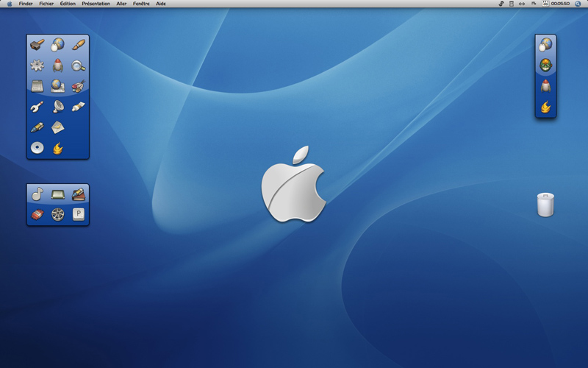This screenshot has width=588, height=368.
Task: Open the calculator icon
Action: pyautogui.click(x=37, y=86)
